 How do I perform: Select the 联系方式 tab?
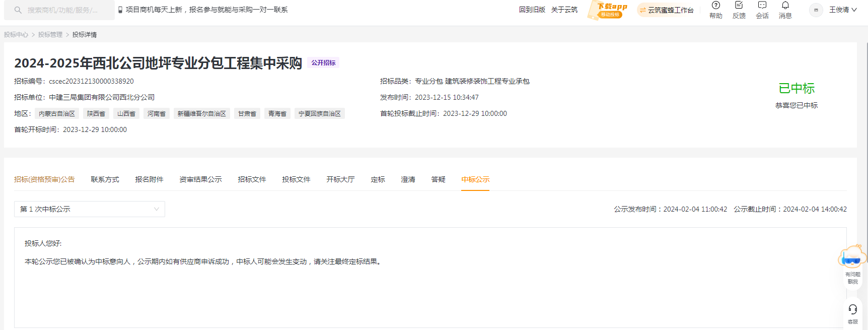105,179
